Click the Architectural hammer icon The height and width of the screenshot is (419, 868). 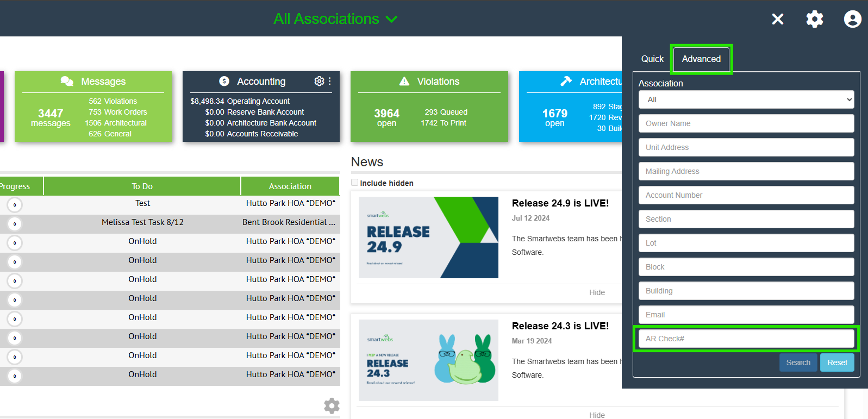tap(566, 81)
